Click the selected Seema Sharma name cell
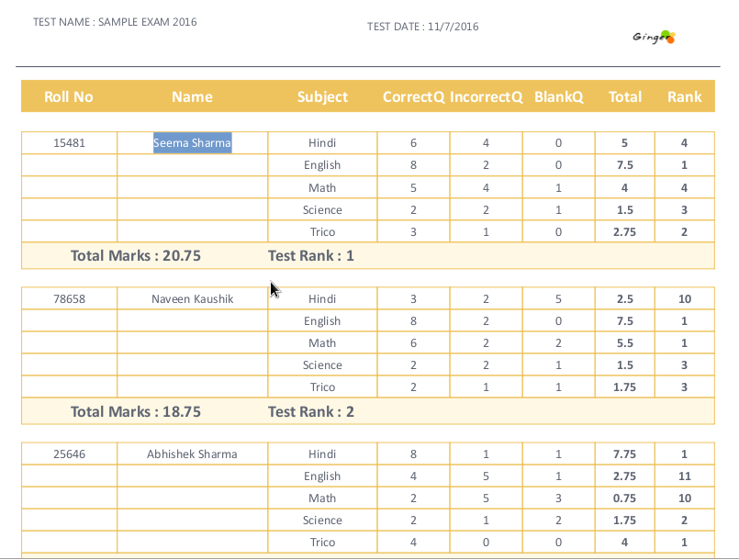This screenshot has width=739, height=560. 192,142
